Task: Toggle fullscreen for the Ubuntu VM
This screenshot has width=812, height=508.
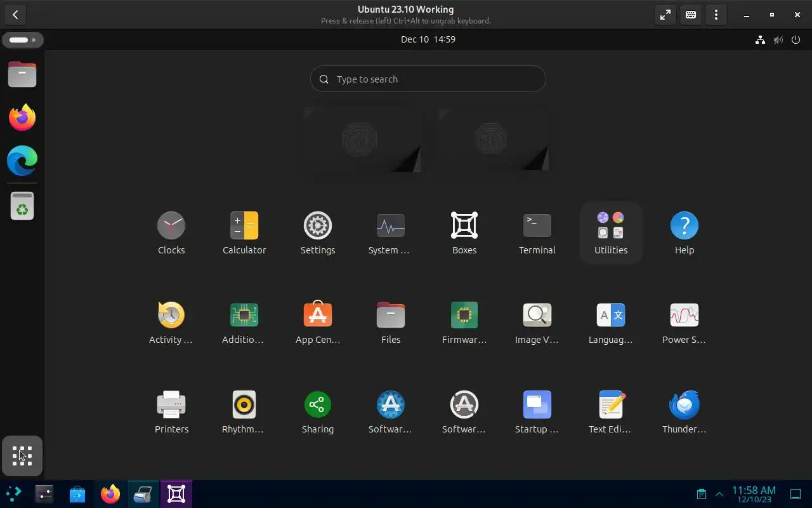Action: pos(665,15)
